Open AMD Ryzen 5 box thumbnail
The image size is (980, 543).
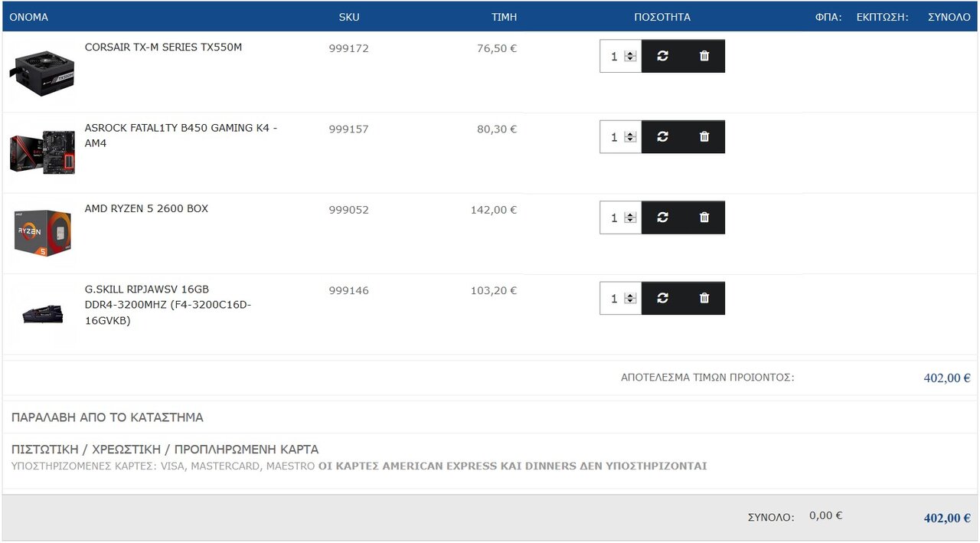pyautogui.click(x=42, y=233)
